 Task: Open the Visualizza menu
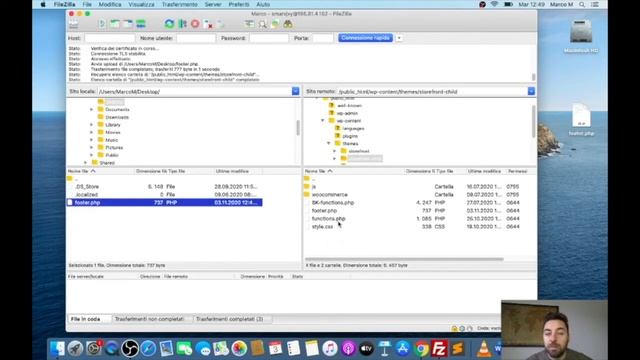pyautogui.click(x=141, y=4)
